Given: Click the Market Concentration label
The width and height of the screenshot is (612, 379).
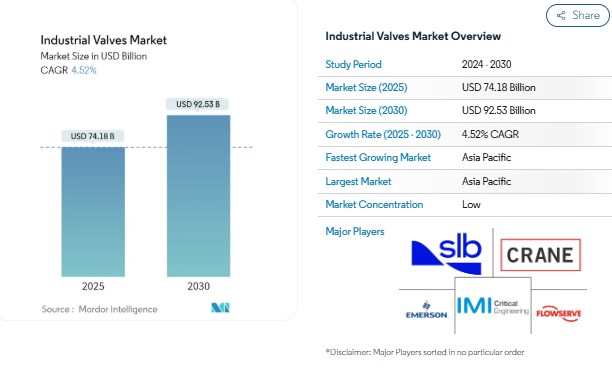Looking at the screenshot, I should tap(374, 205).
